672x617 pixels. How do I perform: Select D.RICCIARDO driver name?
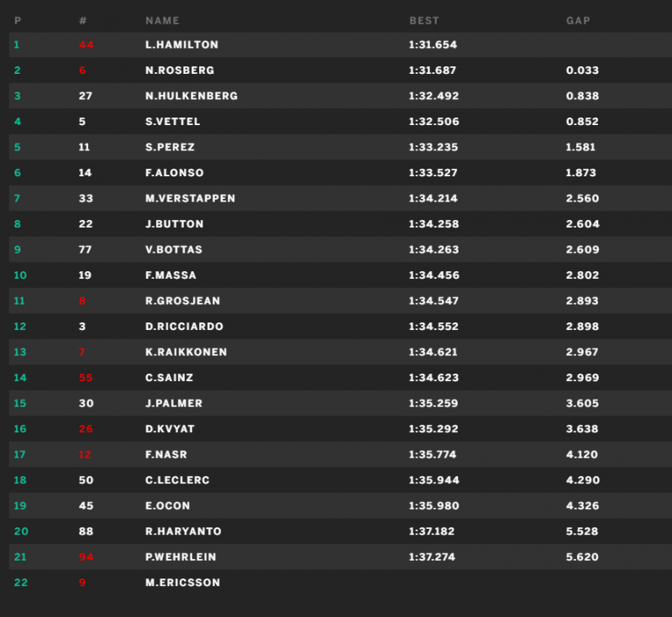[x=184, y=327]
